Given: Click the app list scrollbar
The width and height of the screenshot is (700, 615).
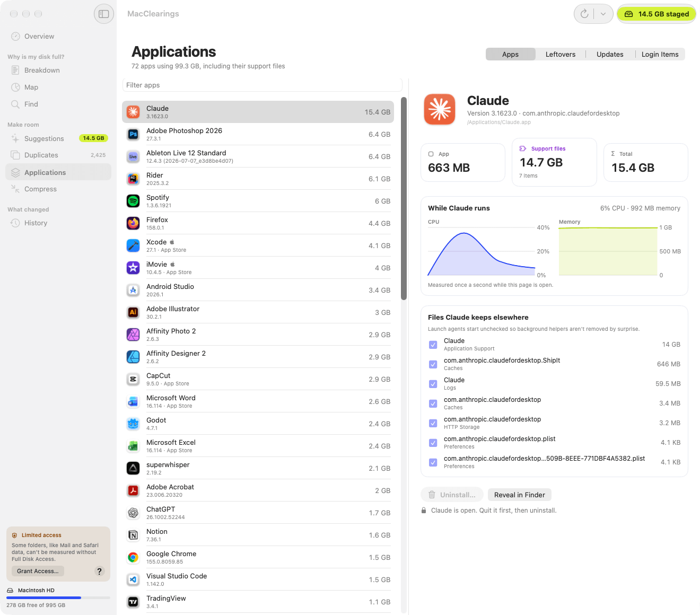Looking at the screenshot, I should [x=404, y=199].
